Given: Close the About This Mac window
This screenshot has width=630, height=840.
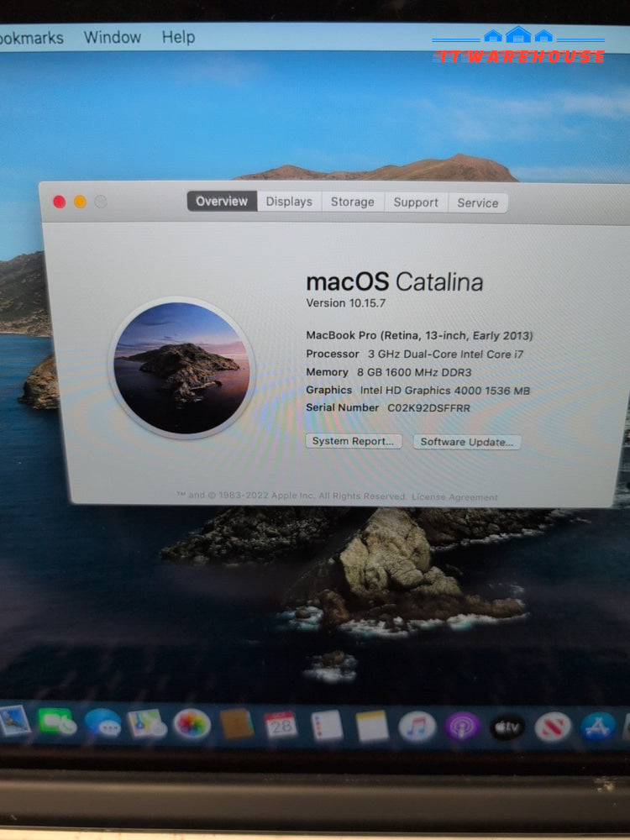Looking at the screenshot, I should point(60,202).
